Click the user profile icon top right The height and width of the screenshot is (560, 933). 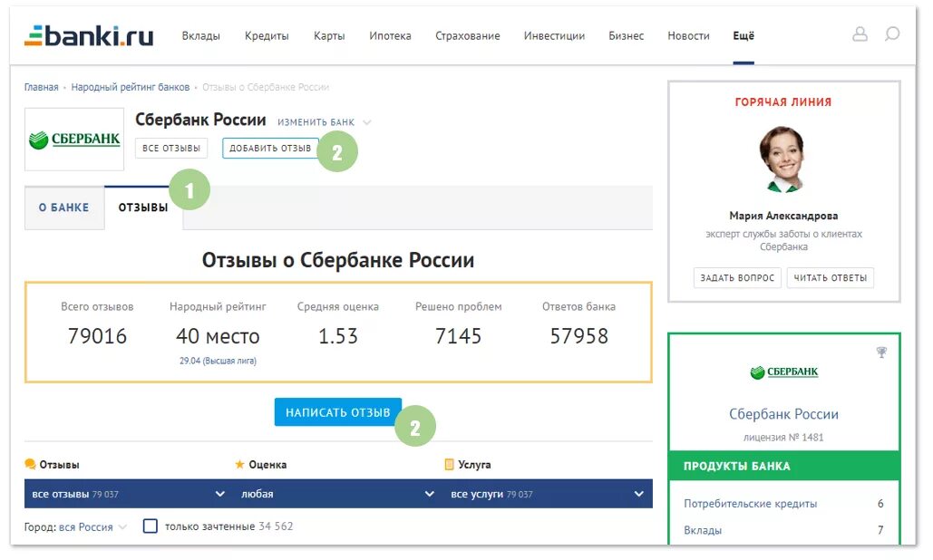(860, 34)
